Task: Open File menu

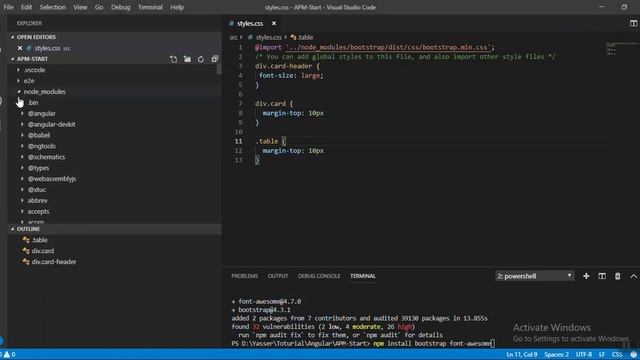Action: [x=8, y=7]
